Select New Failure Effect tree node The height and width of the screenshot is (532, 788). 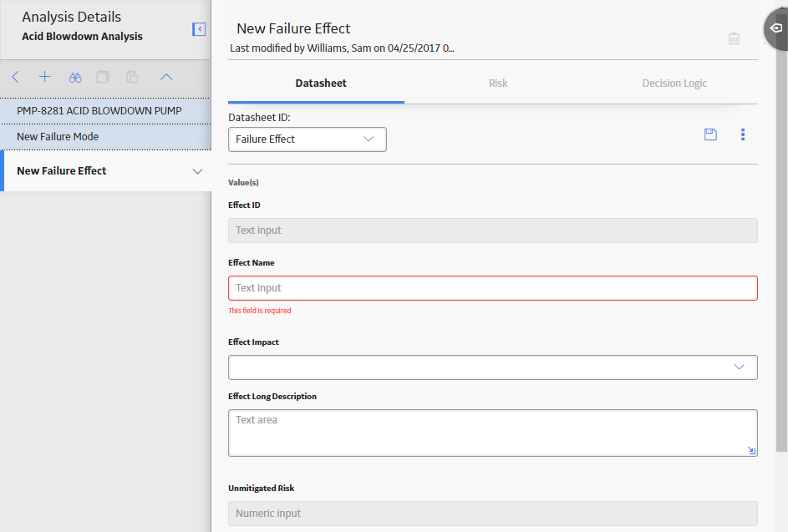105,171
